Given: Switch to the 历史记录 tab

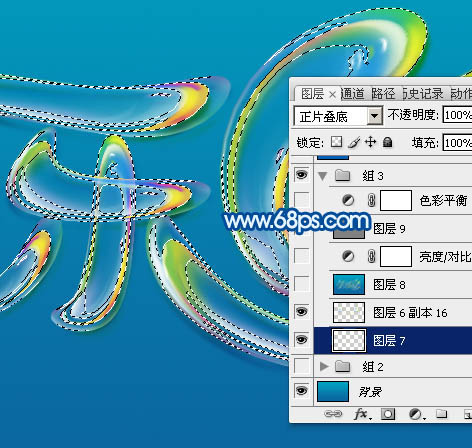Looking at the screenshot, I should 423,94.
